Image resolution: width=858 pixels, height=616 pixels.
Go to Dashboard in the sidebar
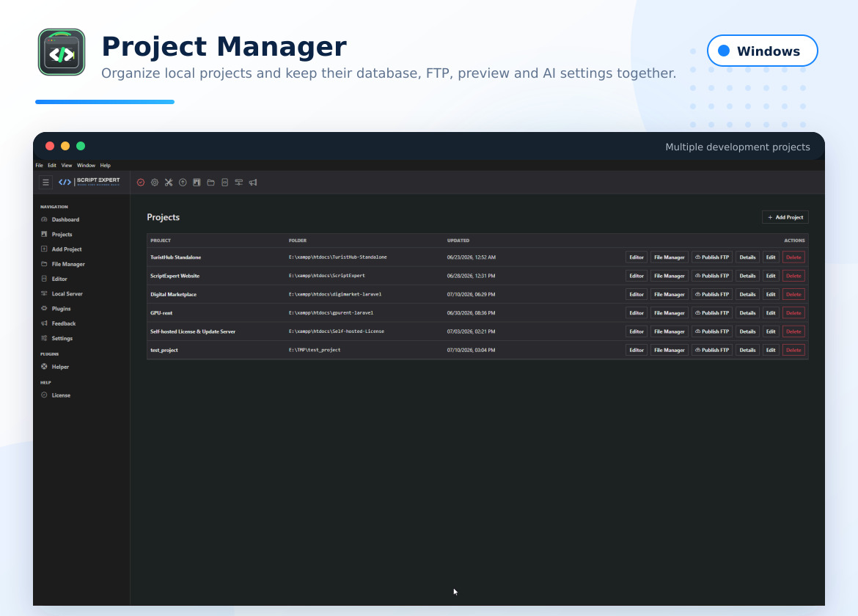pyautogui.click(x=66, y=219)
